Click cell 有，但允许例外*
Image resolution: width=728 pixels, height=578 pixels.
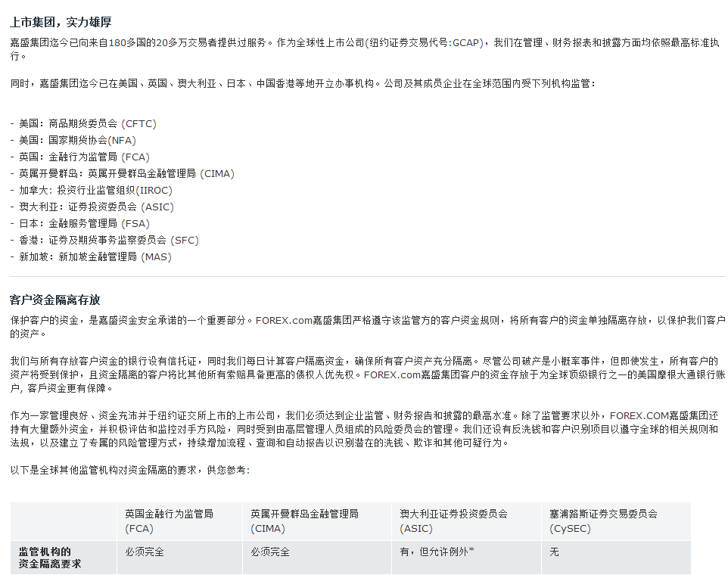coord(466,558)
